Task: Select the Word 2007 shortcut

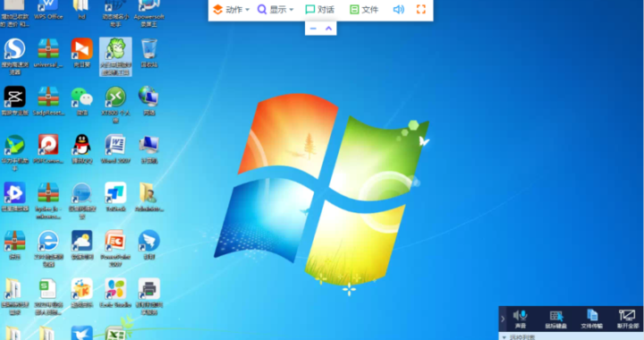Action: [115, 149]
